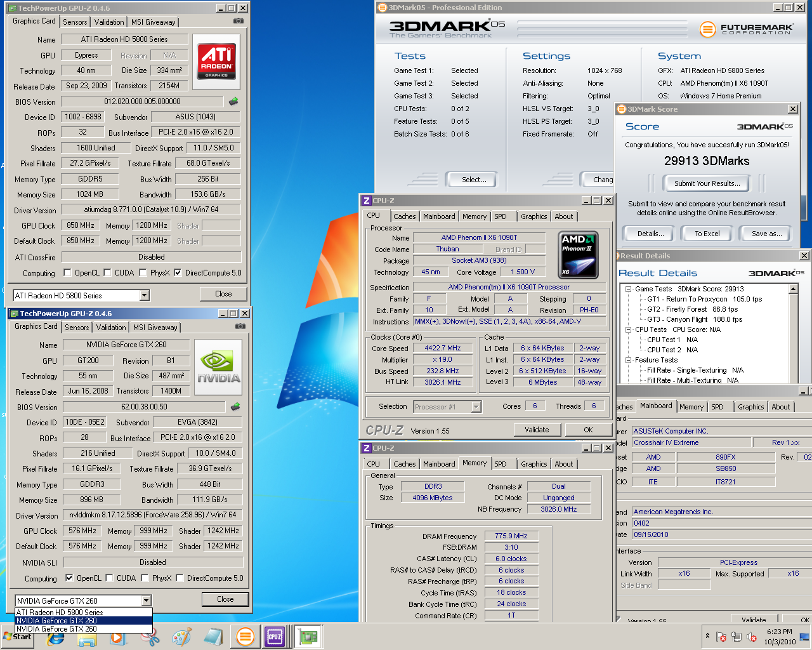812x650 pixels.
Task: Launch Windows Media Player from taskbar
Action: [x=117, y=637]
